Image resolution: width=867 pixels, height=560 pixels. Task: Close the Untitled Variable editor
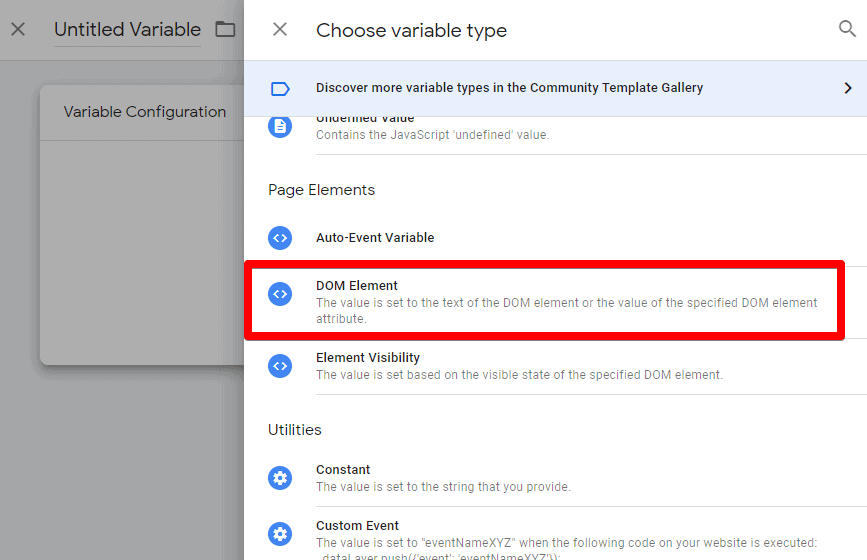point(18,29)
